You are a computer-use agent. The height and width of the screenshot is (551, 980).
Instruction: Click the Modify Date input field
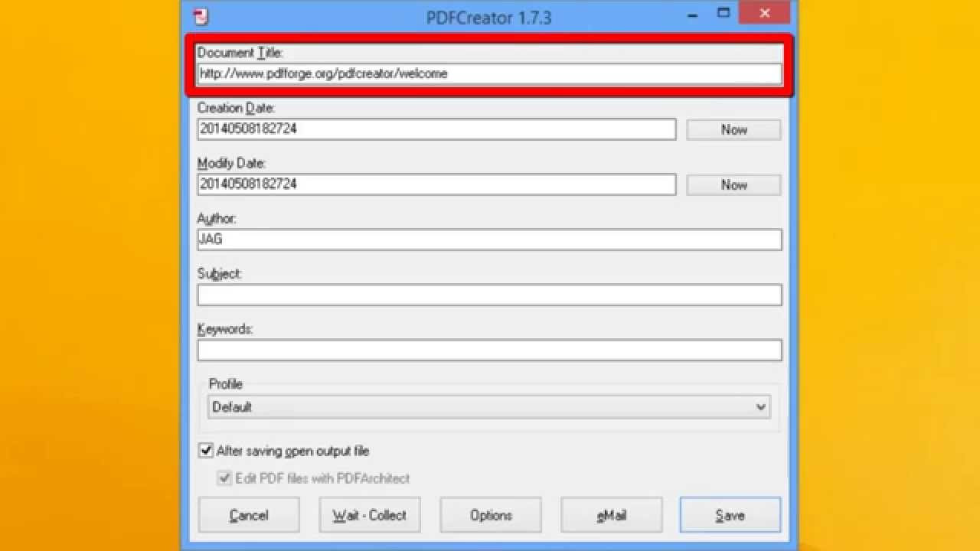click(436, 184)
